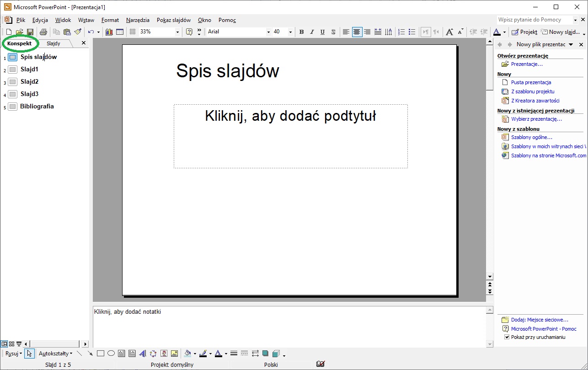Switch to the Konspekt tab
588x370 pixels.
(x=20, y=43)
